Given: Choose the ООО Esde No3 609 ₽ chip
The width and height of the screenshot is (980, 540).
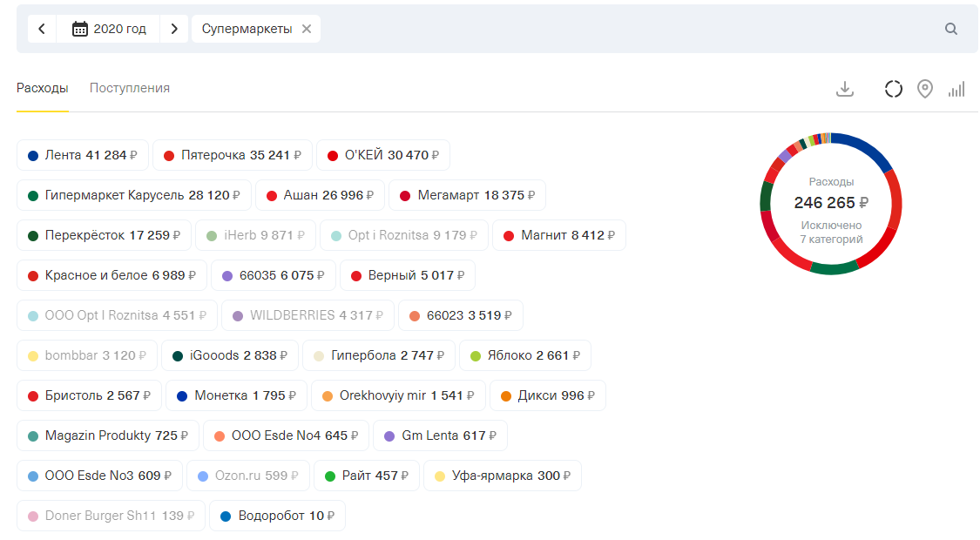Looking at the screenshot, I should coord(99,475).
